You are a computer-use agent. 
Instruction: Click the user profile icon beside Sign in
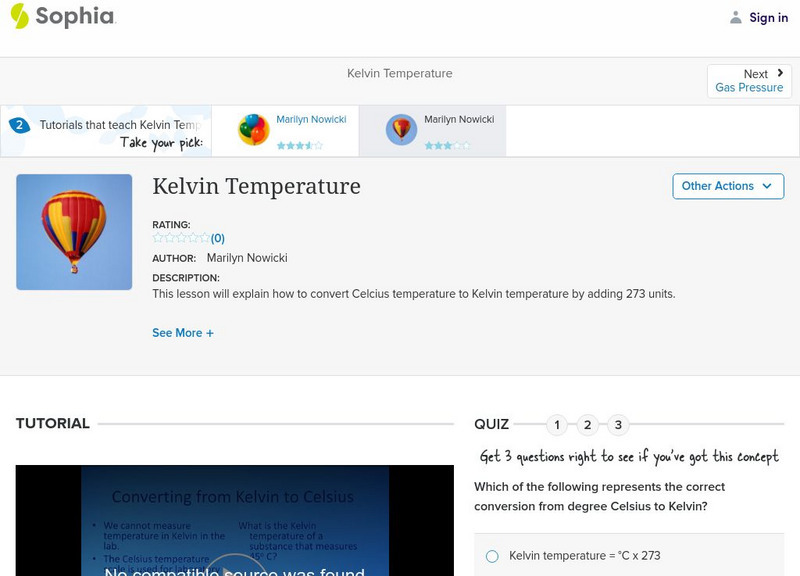736,17
